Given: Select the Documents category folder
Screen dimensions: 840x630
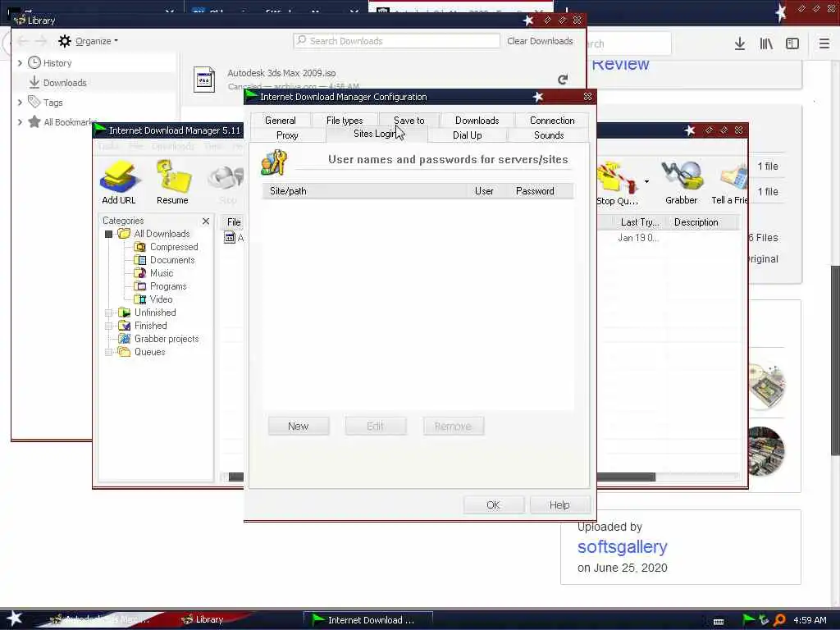Looking at the screenshot, I should click(164, 260).
